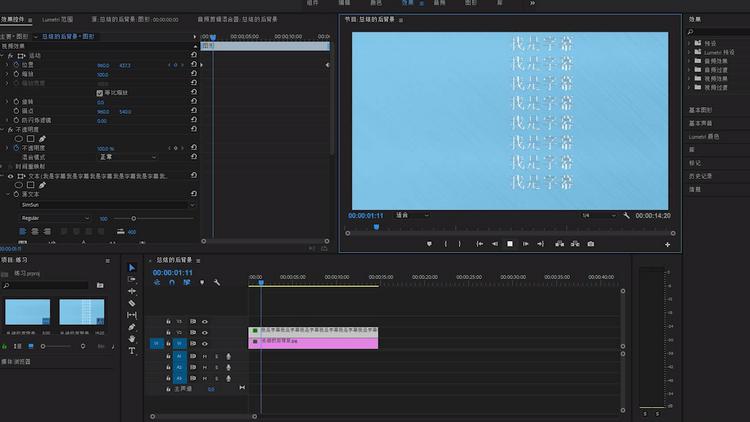
Task: Open the 混合模式 blend mode dropdown
Action: 127,157
